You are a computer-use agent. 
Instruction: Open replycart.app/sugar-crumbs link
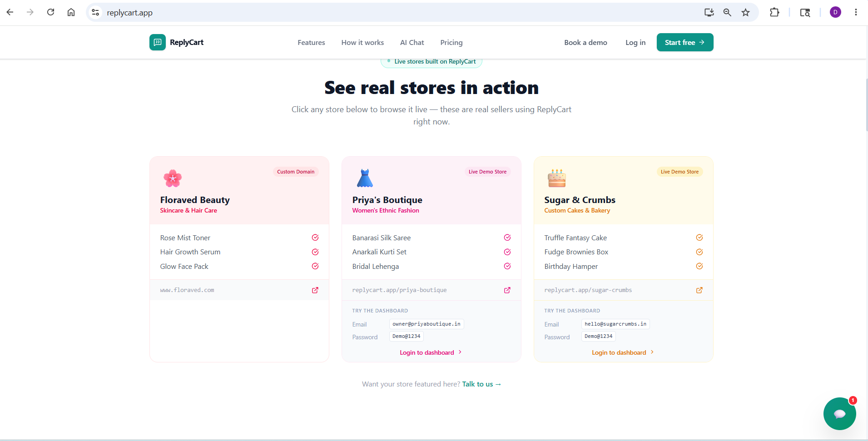588,290
